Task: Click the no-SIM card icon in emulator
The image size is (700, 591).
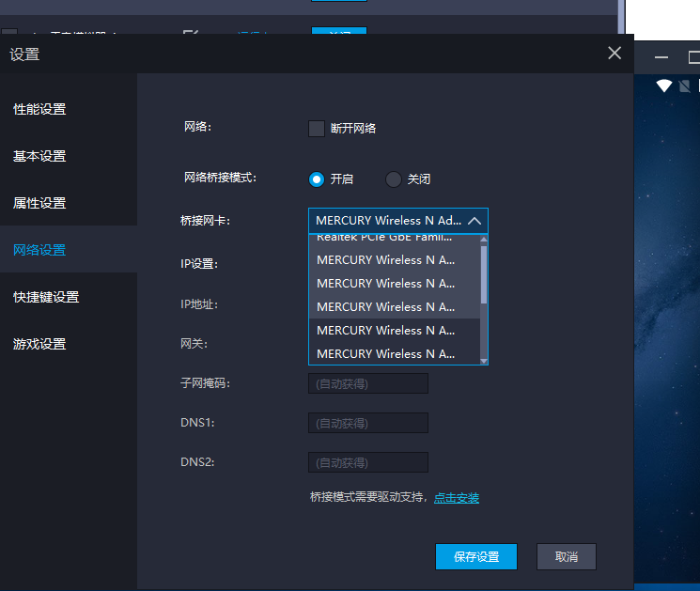Action: pos(685,86)
